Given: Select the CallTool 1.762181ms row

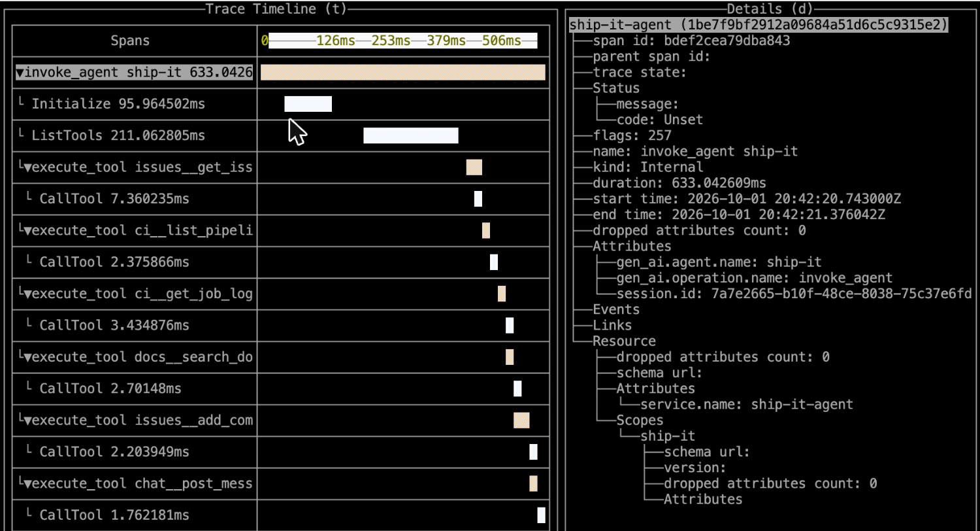Looking at the screenshot, I should click(134, 515).
